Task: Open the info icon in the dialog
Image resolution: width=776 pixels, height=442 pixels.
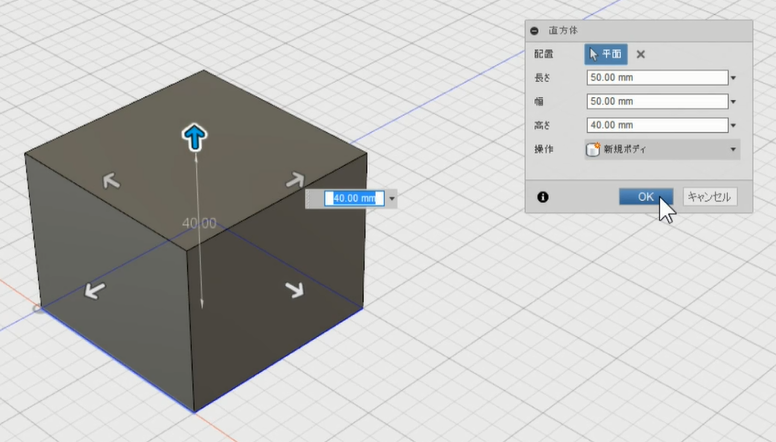Action: click(x=543, y=197)
